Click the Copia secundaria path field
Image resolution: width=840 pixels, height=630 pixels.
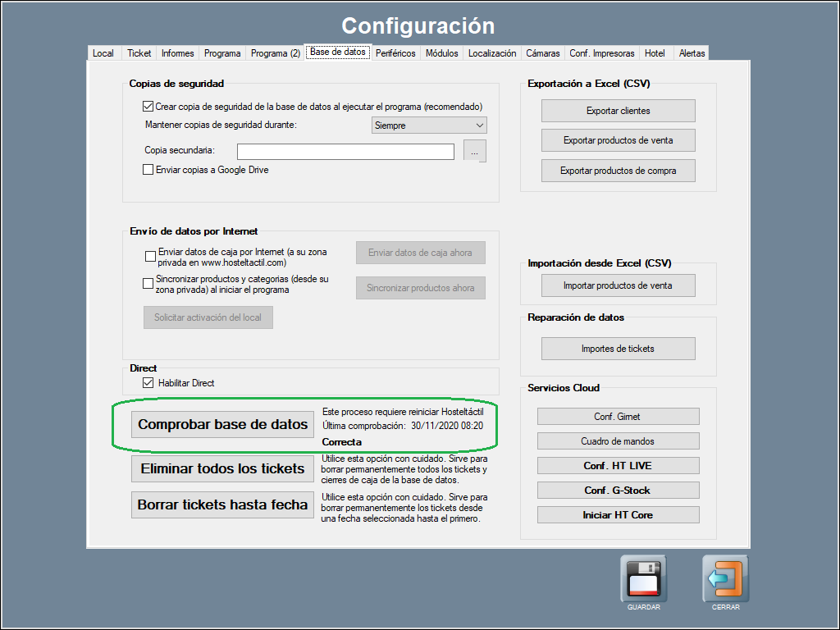(345, 152)
